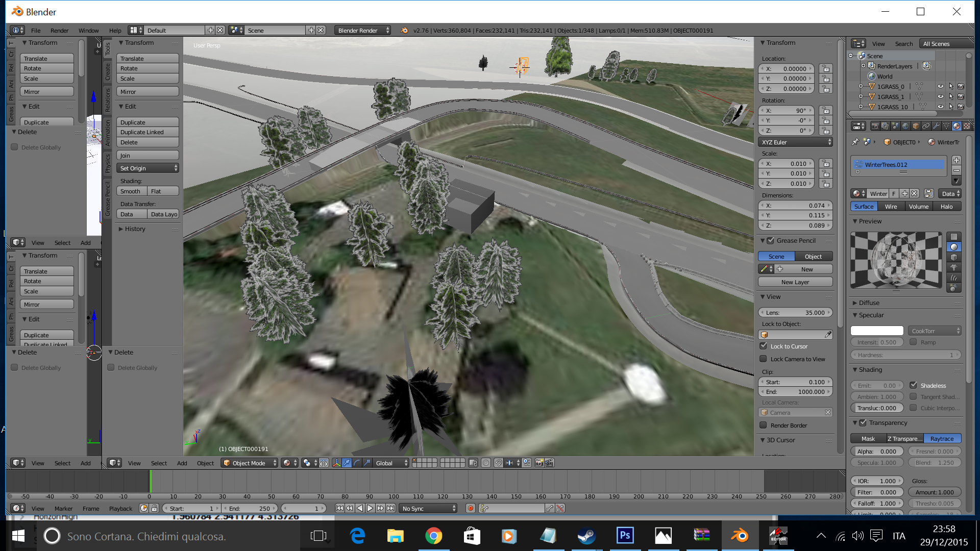980x551 pixels.
Task: Remove the material slot with minus
Action: point(957,170)
